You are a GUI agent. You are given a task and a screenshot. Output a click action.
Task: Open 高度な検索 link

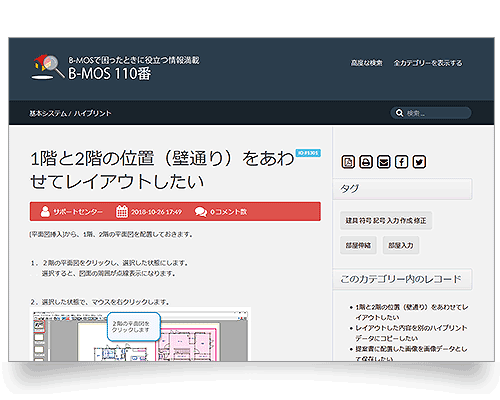click(366, 63)
